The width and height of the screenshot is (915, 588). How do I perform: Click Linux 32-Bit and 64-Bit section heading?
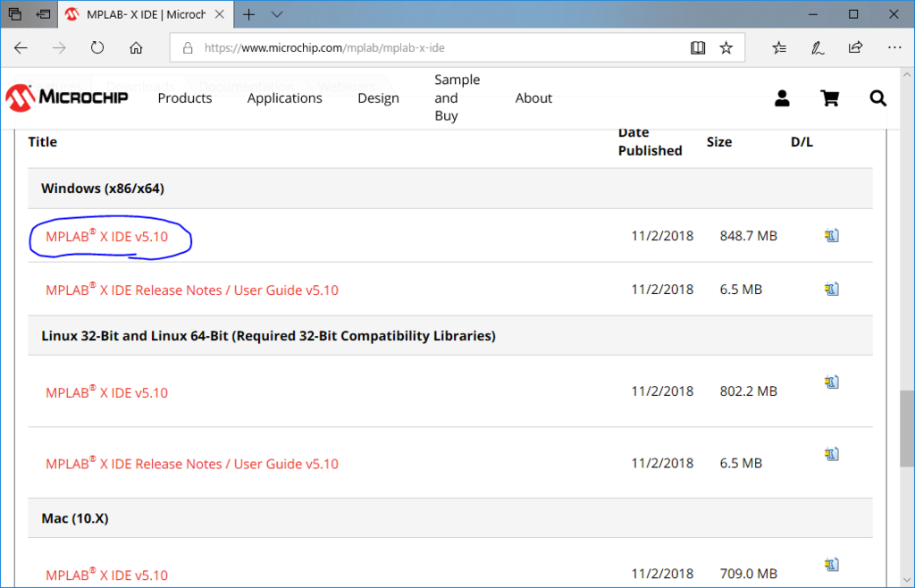(x=268, y=335)
